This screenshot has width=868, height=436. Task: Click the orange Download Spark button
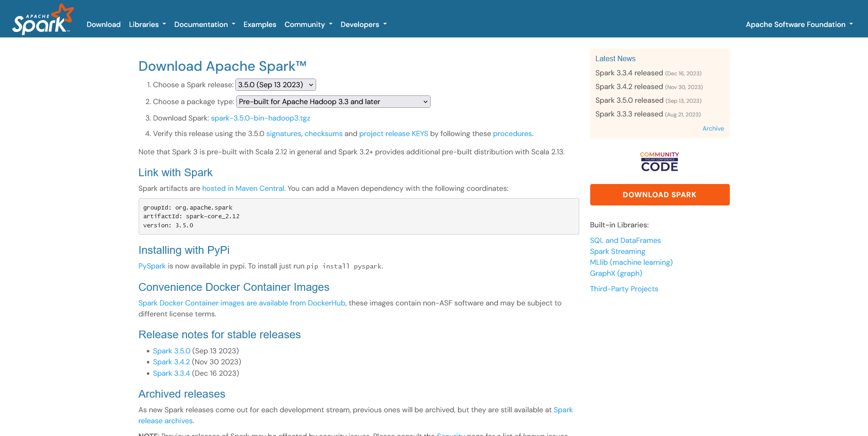pos(660,195)
